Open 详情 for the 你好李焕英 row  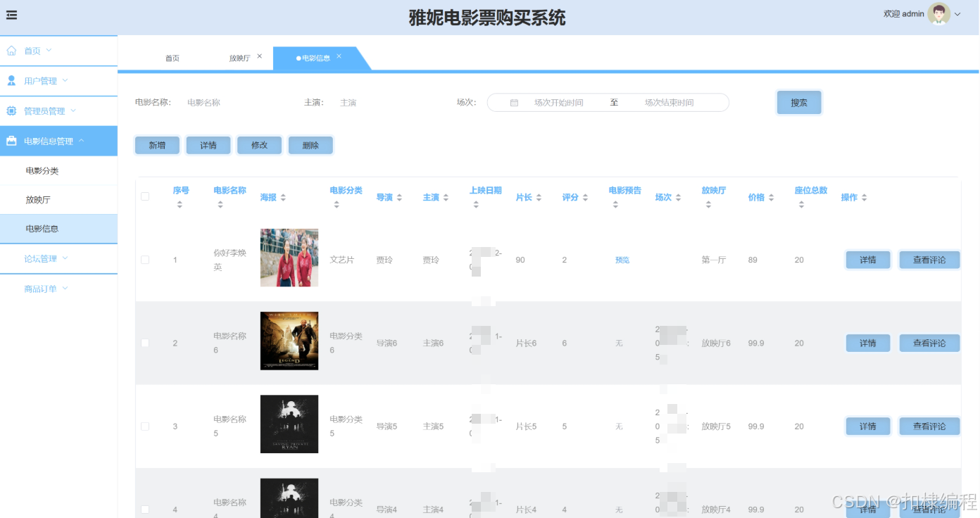pos(868,260)
